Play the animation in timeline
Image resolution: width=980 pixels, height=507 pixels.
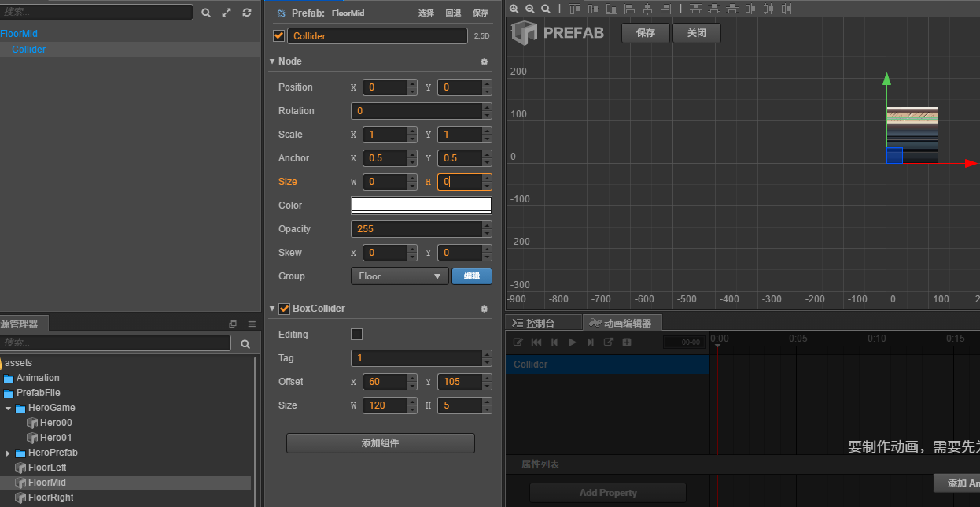573,342
